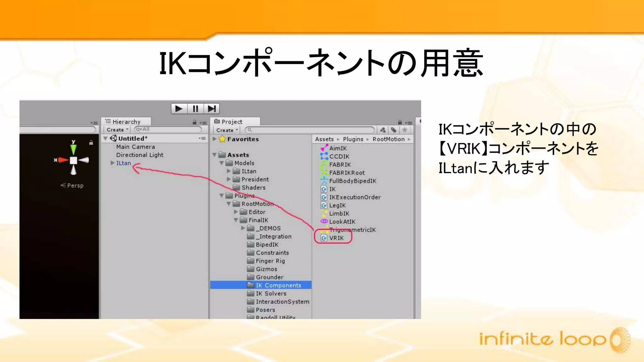Viewport: 644px width, 362px height.
Task: Expand the _DEMOS folder
Action: click(x=243, y=228)
